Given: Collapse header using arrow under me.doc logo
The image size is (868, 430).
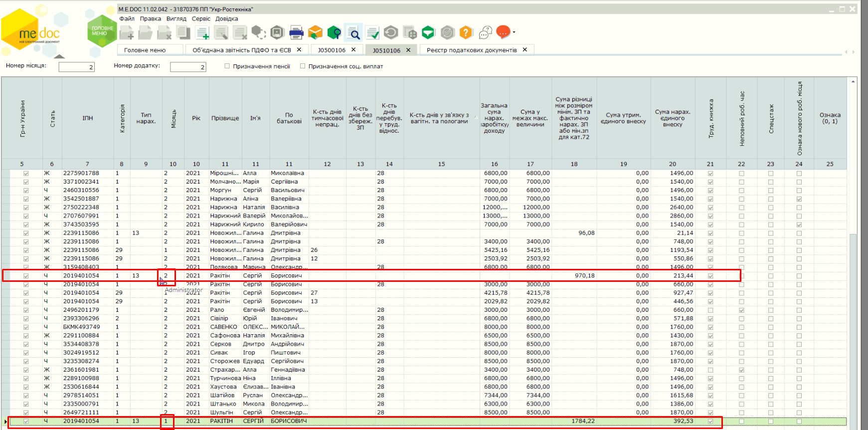Looking at the screenshot, I should click(58, 56).
